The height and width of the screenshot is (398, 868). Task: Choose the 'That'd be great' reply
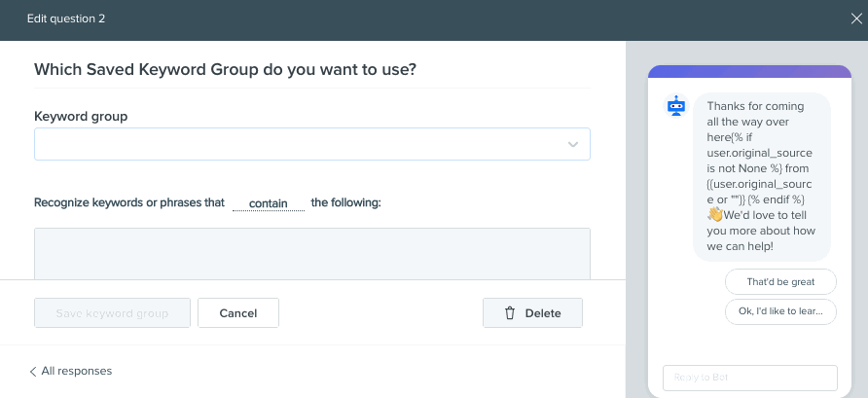point(780,282)
